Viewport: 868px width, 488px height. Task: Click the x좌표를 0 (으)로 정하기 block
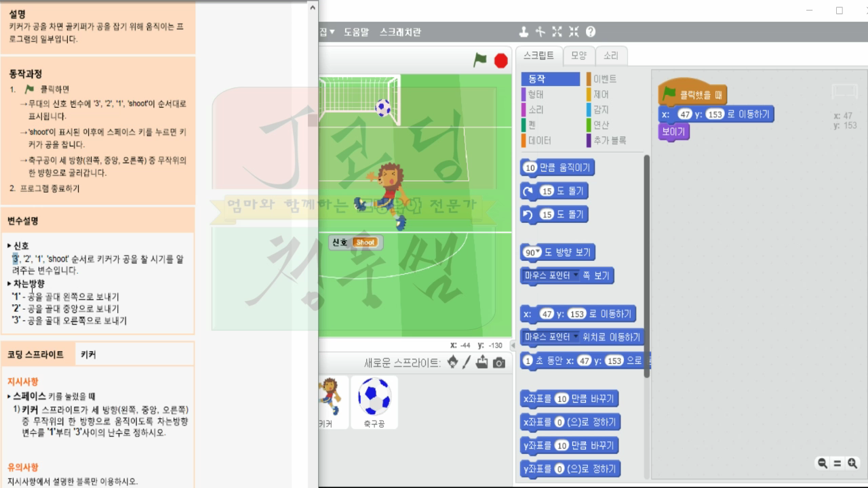tap(570, 422)
